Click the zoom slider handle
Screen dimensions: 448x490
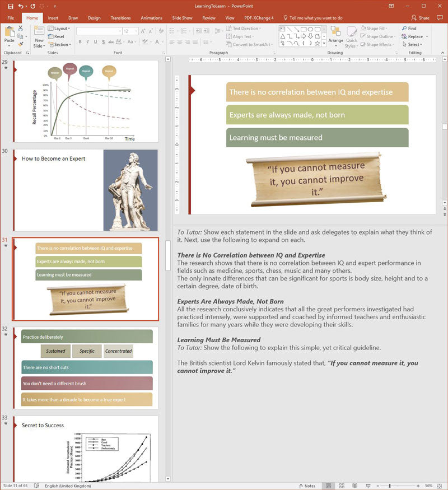[x=390, y=486]
